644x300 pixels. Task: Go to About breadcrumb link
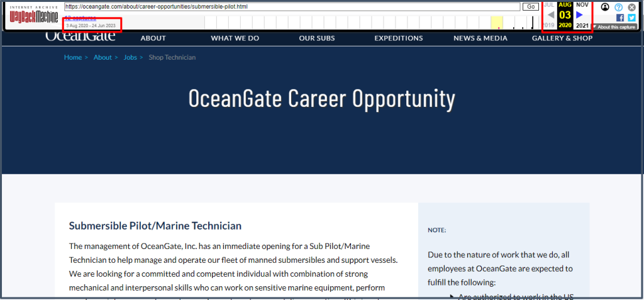[103, 57]
